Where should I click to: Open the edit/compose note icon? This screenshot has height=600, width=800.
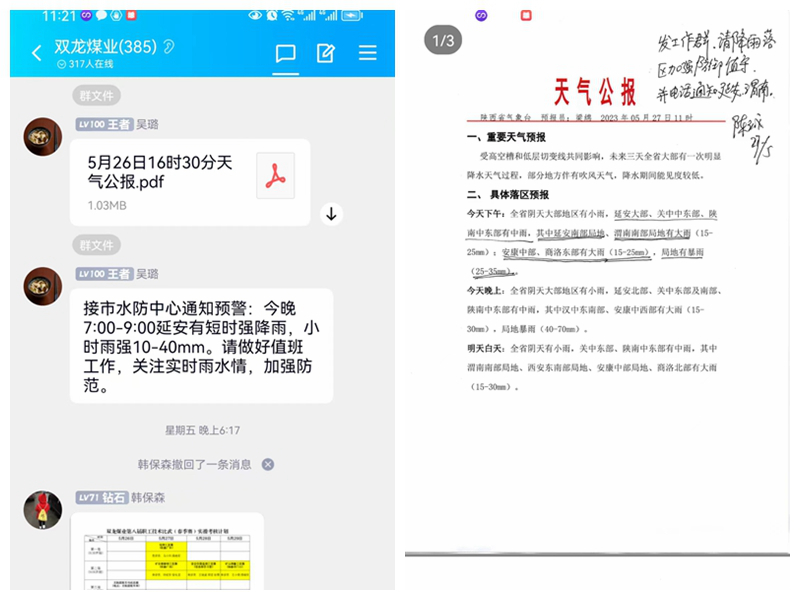(x=326, y=53)
